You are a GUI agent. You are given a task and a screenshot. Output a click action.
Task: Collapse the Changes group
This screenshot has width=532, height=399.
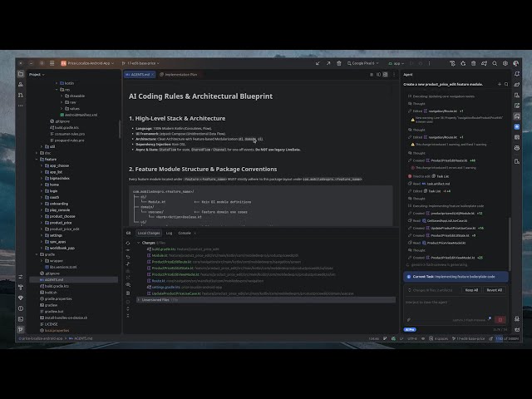tap(139, 243)
